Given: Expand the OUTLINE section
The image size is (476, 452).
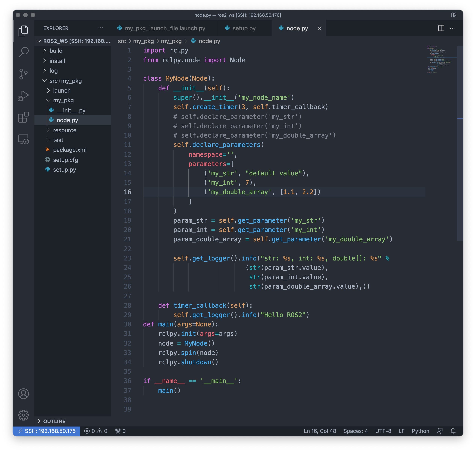Looking at the screenshot, I should coord(54,421).
